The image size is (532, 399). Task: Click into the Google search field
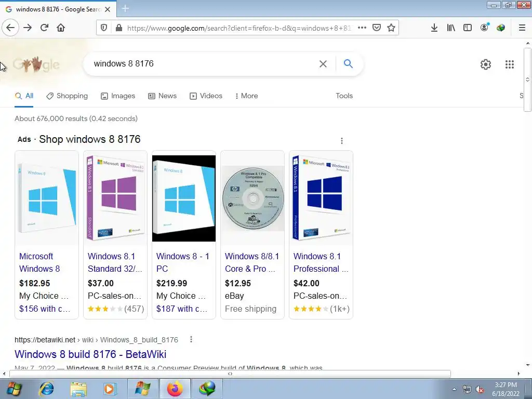[204, 64]
